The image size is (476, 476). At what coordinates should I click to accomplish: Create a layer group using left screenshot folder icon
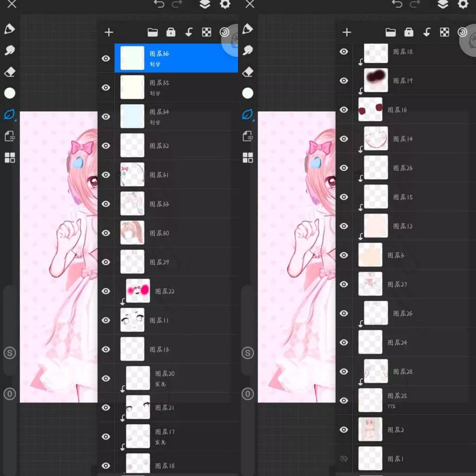pos(152,32)
